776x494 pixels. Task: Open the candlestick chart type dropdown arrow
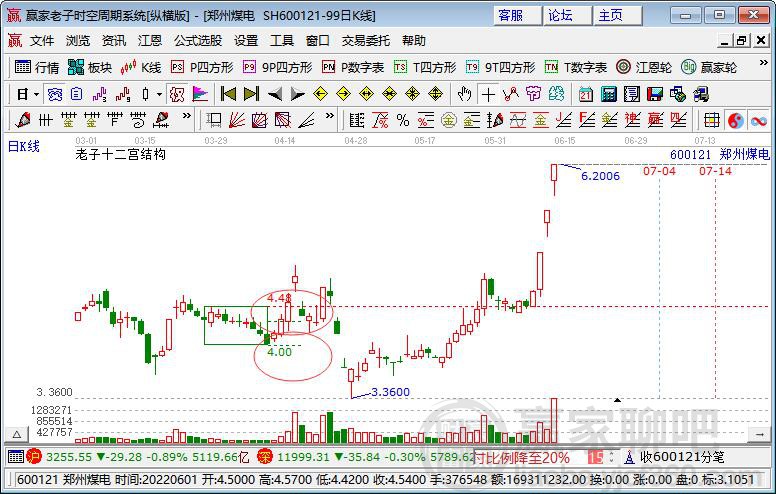tap(159, 94)
